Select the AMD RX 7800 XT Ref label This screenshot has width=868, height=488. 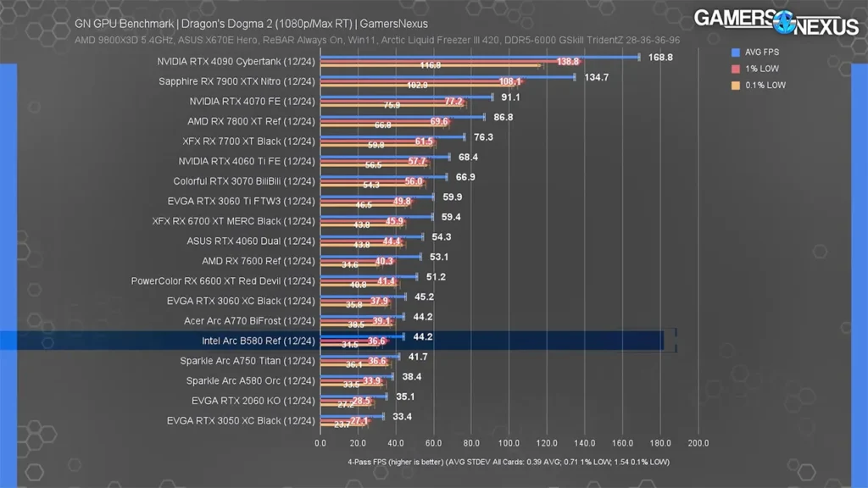click(x=251, y=121)
